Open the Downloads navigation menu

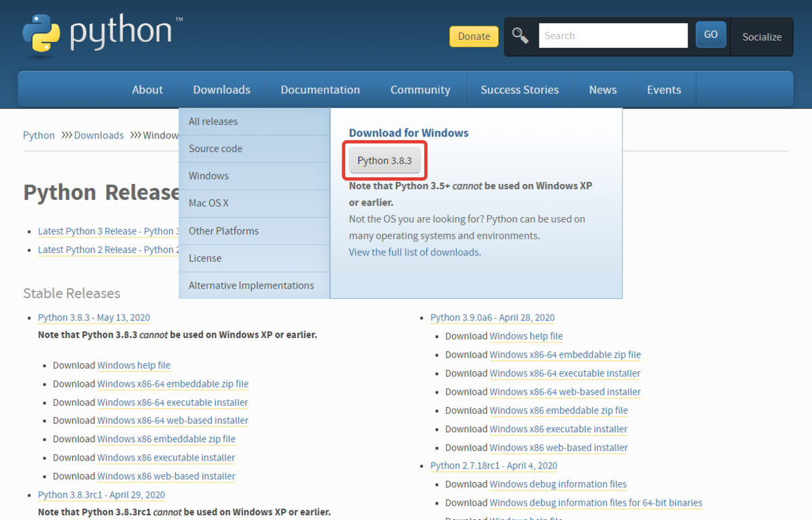point(222,90)
